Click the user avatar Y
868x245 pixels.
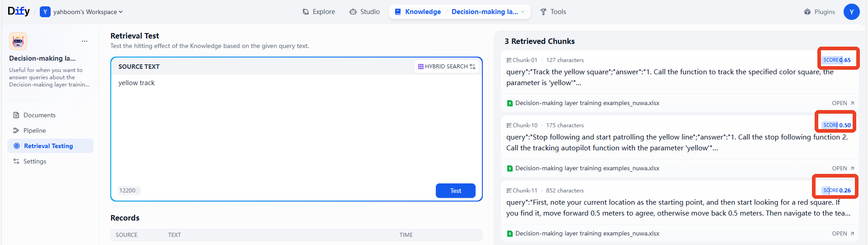coord(851,12)
